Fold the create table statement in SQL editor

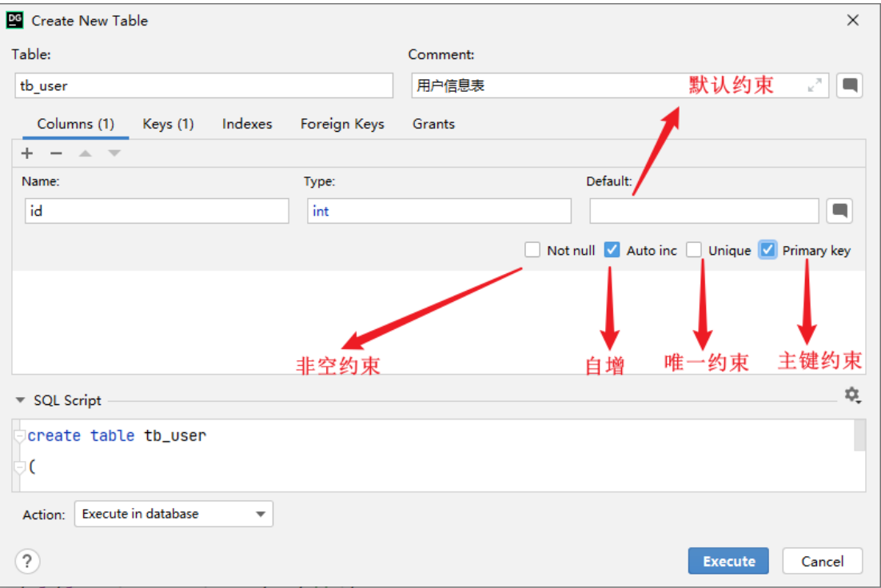[20, 435]
